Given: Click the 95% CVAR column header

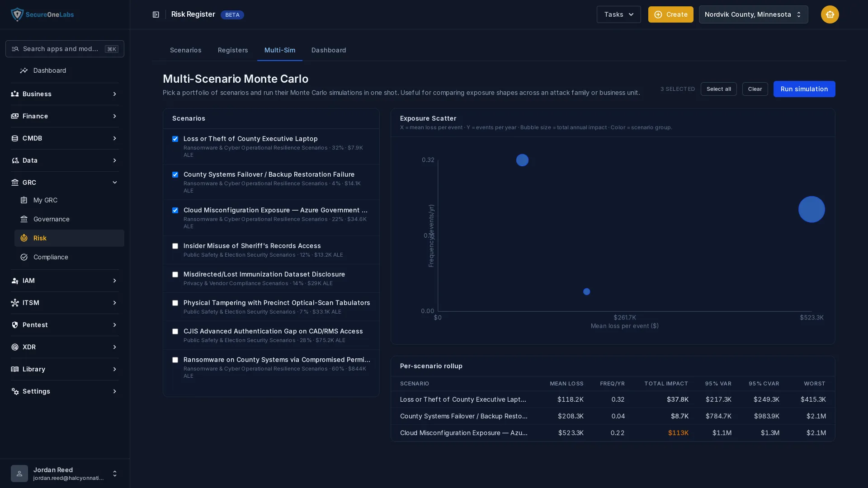Looking at the screenshot, I should [764, 384].
